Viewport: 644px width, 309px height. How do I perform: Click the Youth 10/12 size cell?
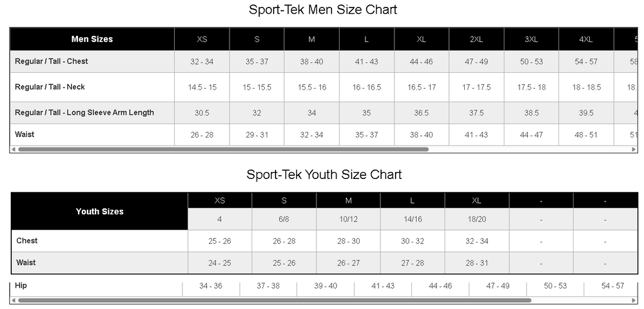[x=348, y=219]
